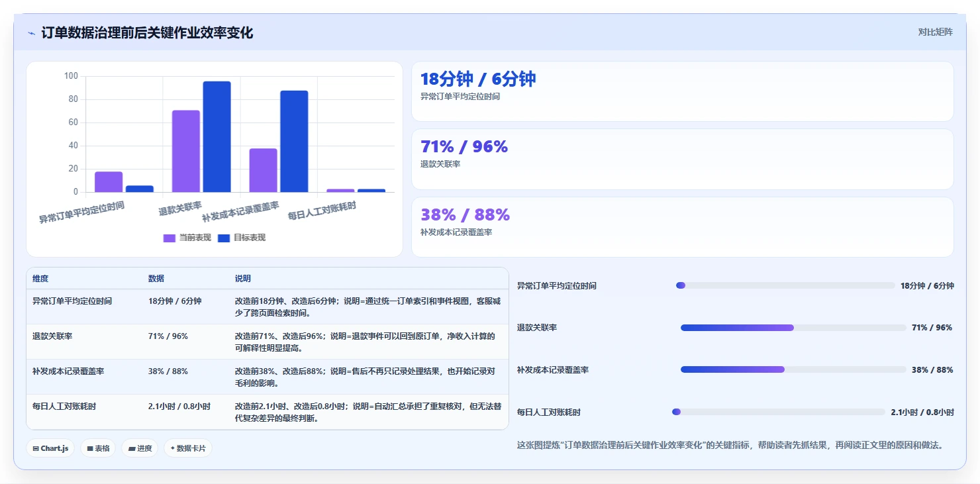Image resolution: width=980 pixels, height=484 pixels.
Task: Click table cell 异常订单平均定位时间
Action: point(72,301)
